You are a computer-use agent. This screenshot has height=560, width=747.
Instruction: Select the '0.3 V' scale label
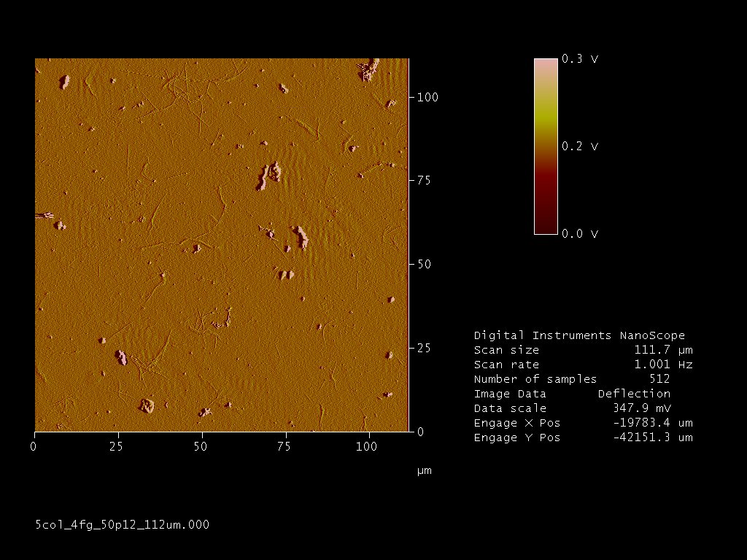click(580, 58)
